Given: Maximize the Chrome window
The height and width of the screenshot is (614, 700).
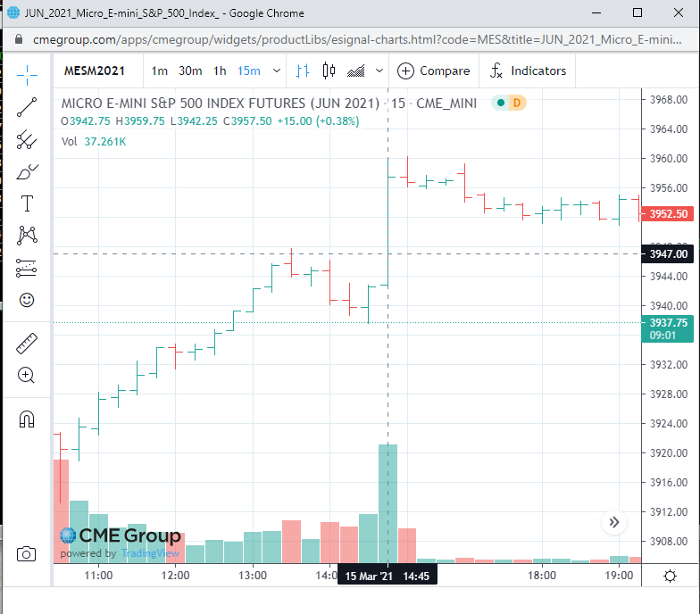Looking at the screenshot, I should tap(637, 12).
